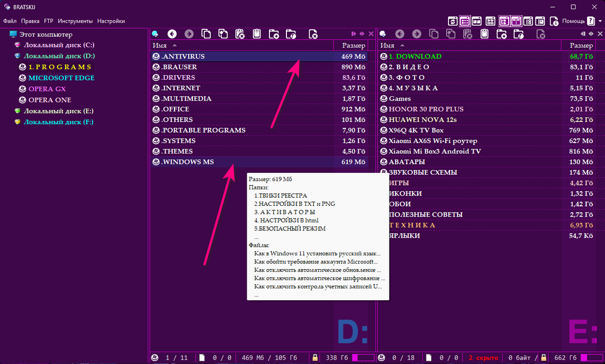Sort the right pane by Имя column

[469, 45]
